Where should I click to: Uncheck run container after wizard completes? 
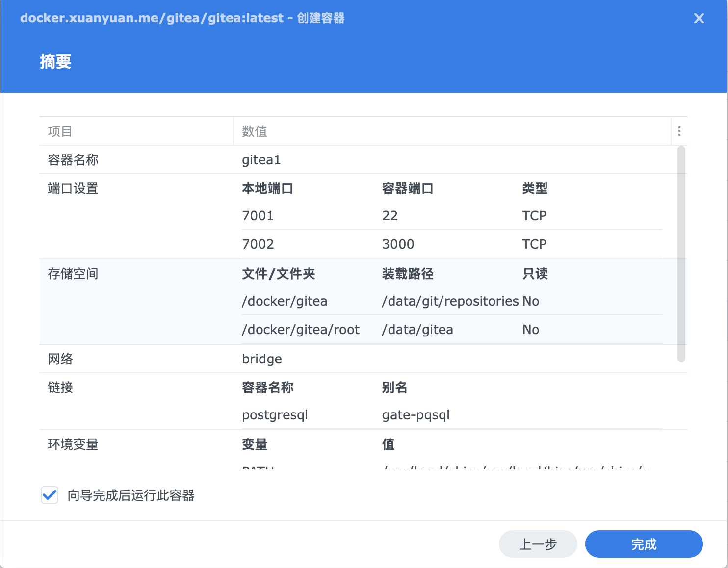[50, 495]
